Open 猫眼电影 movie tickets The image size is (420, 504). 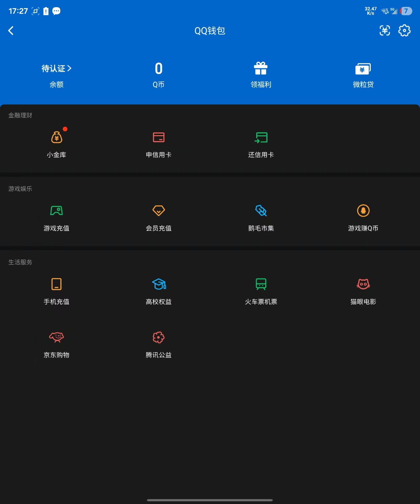(363, 290)
